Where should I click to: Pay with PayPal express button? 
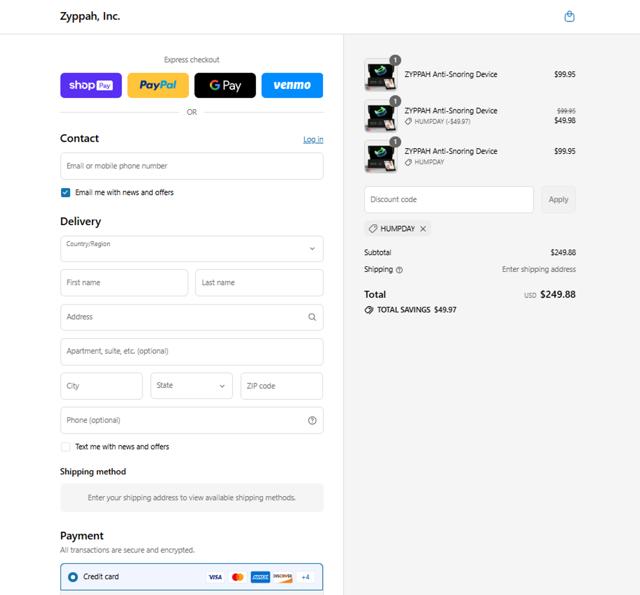point(158,85)
